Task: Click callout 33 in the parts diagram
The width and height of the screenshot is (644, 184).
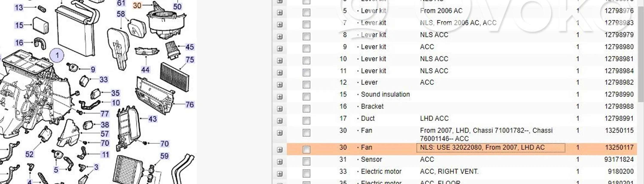Action: point(103,79)
